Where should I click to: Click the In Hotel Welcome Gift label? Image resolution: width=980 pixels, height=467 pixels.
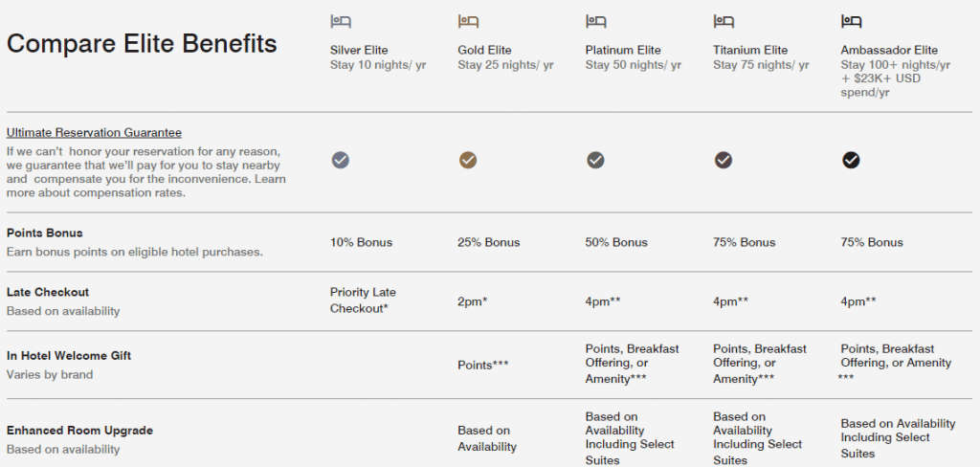[x=69, y=356]
